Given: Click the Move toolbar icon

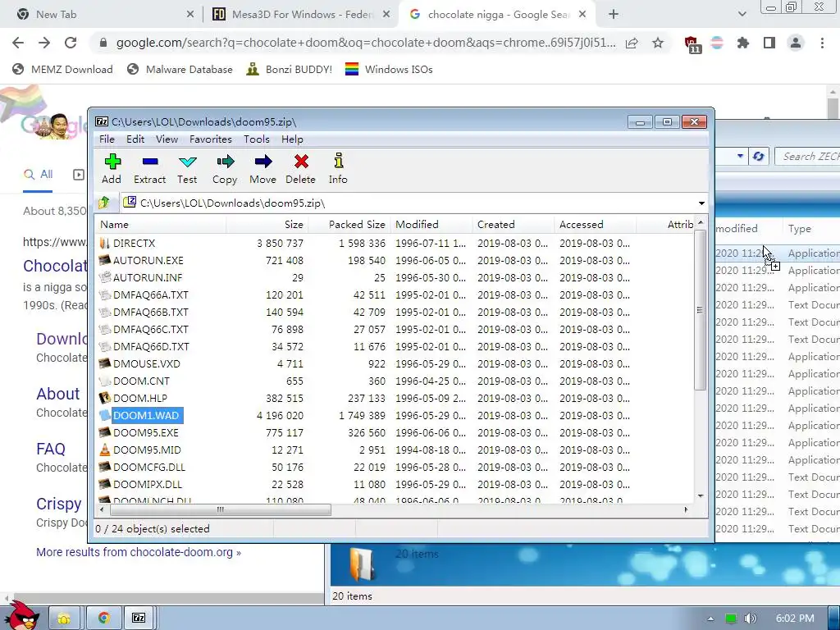Looking at the screenshot, I should click(x=262, y=169).
